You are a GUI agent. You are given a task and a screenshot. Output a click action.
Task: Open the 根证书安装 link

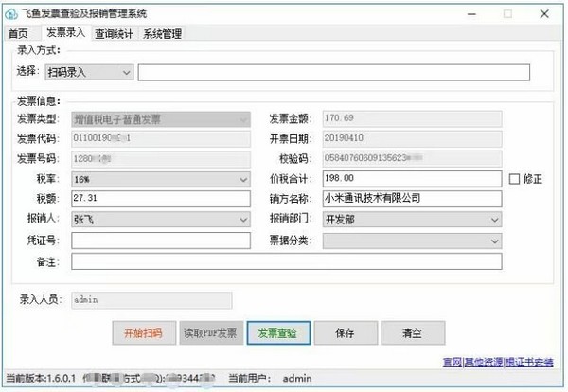click(529, 362)
